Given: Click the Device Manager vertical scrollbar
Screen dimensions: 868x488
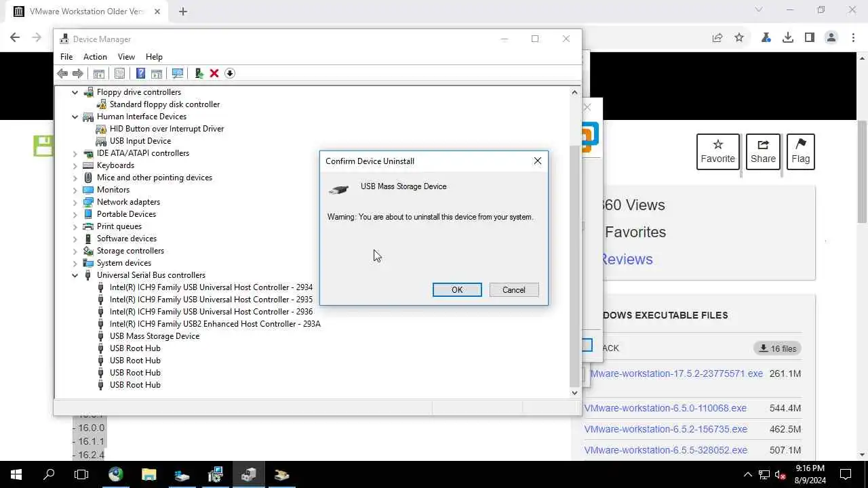Looking at the screenshot, I should pos(574,264).
